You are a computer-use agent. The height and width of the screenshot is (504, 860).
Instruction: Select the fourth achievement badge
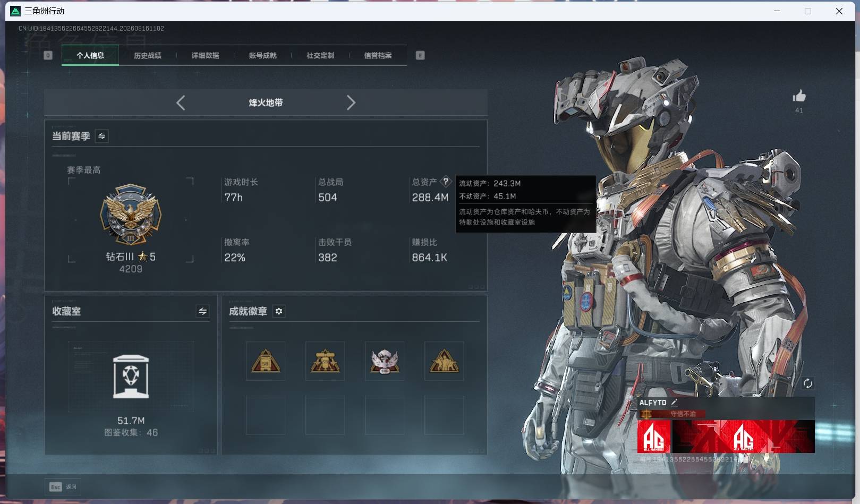(444, 361)
